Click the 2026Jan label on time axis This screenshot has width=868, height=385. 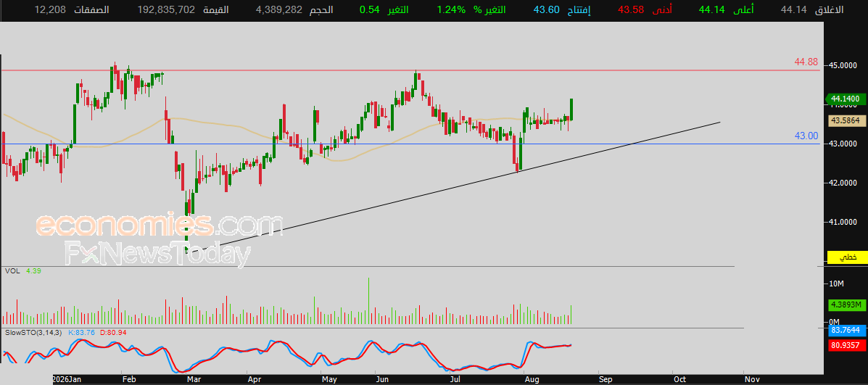pyautogui.click(x=67, y=379)
